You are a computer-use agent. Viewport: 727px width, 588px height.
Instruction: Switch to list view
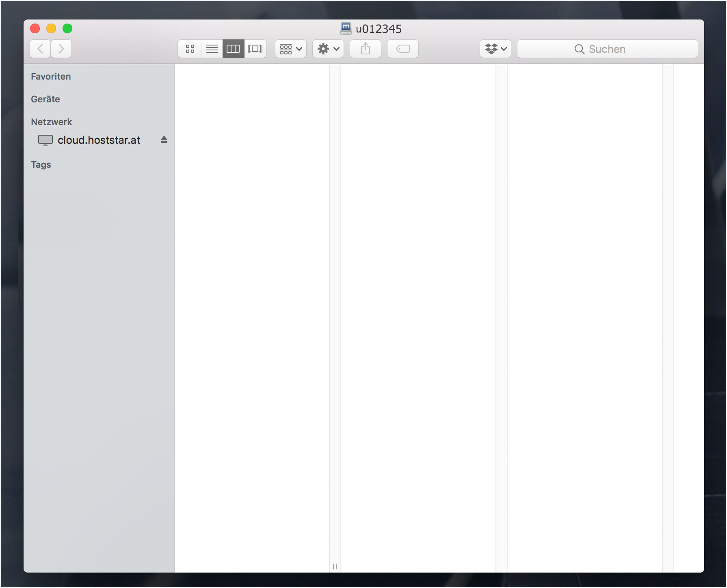[212, 49]
